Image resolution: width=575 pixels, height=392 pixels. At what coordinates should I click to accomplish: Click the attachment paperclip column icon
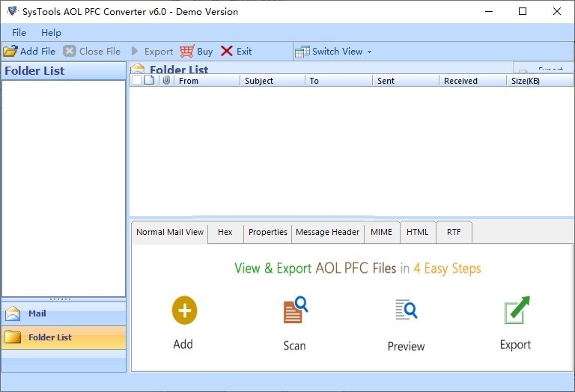coord(165,81)
